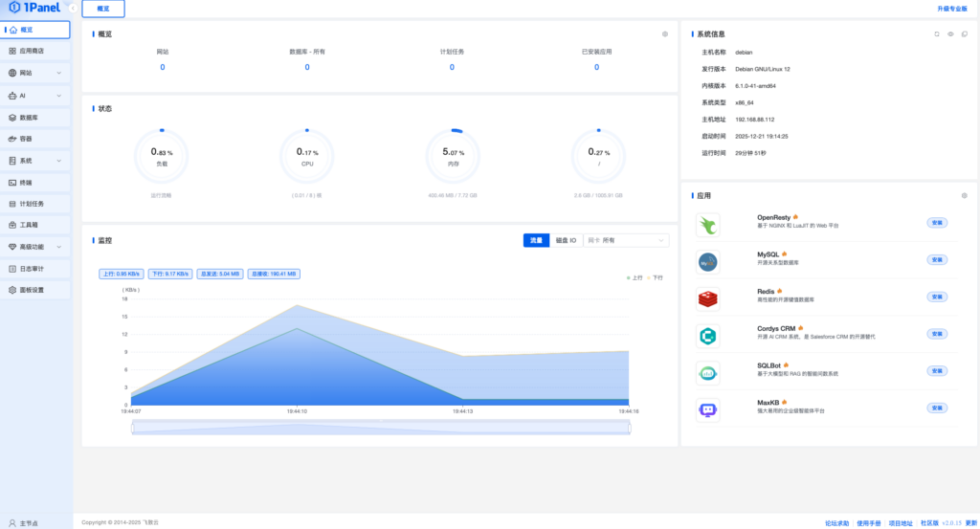Toggle system info visibility eye icon
Image resolution: width=980 pixels, height=529 pixels.
pos(950,33)
